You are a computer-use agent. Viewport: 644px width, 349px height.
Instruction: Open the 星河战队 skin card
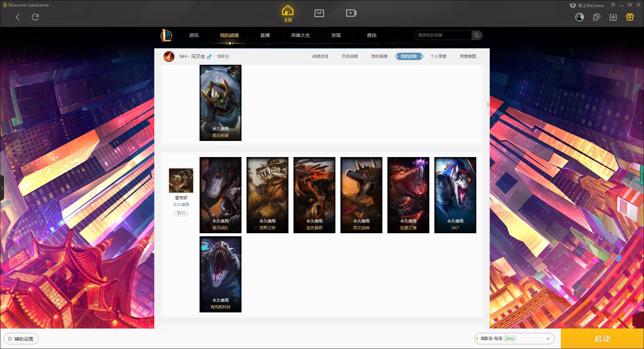[220, 195]
